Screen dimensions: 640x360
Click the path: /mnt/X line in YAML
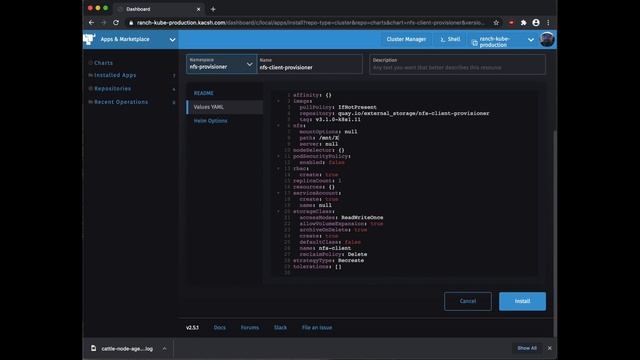[319, 138]
